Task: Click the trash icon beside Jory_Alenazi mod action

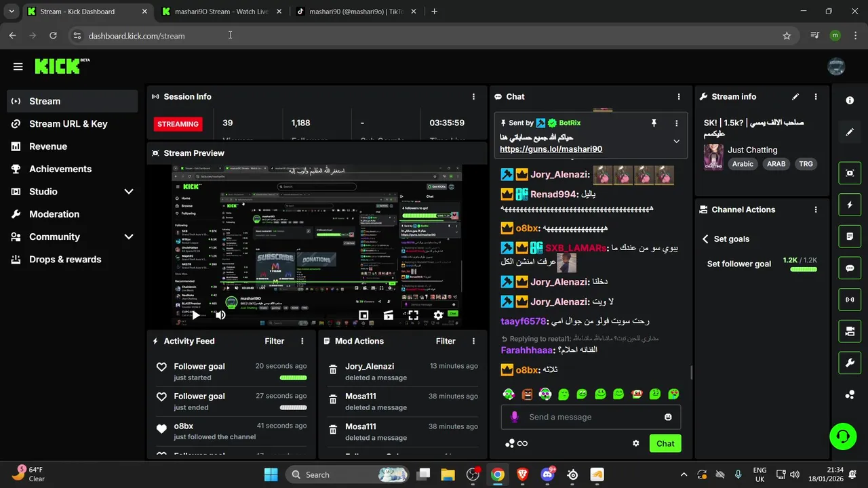Action: tap(333, 370)
